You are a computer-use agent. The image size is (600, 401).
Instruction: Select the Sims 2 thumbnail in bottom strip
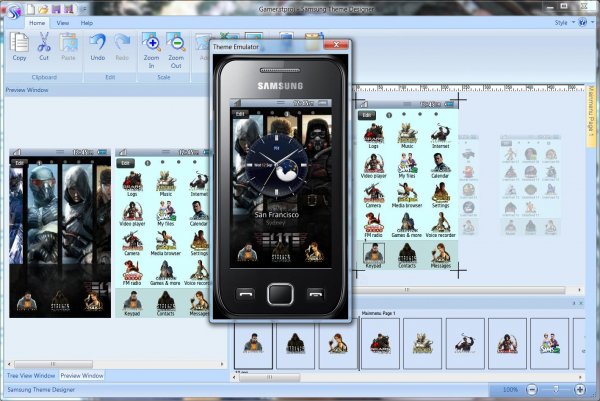550,343
